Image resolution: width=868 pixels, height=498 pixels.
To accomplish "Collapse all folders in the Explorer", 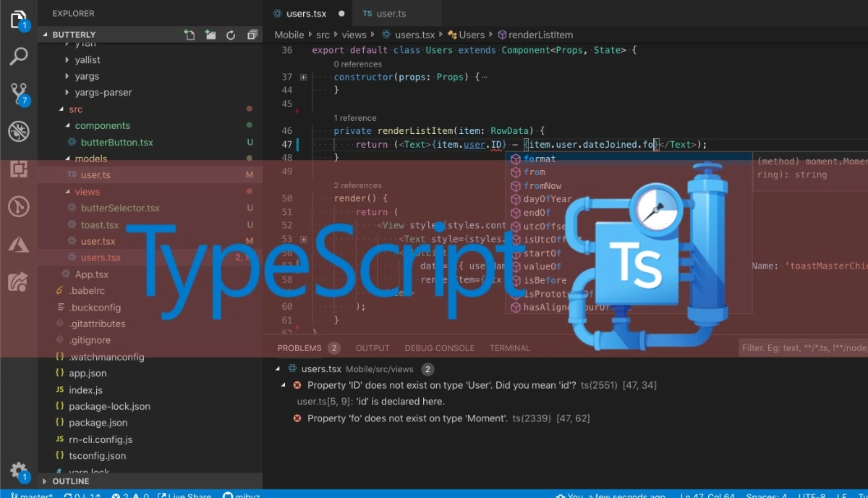I will click(x=252, y=34).
